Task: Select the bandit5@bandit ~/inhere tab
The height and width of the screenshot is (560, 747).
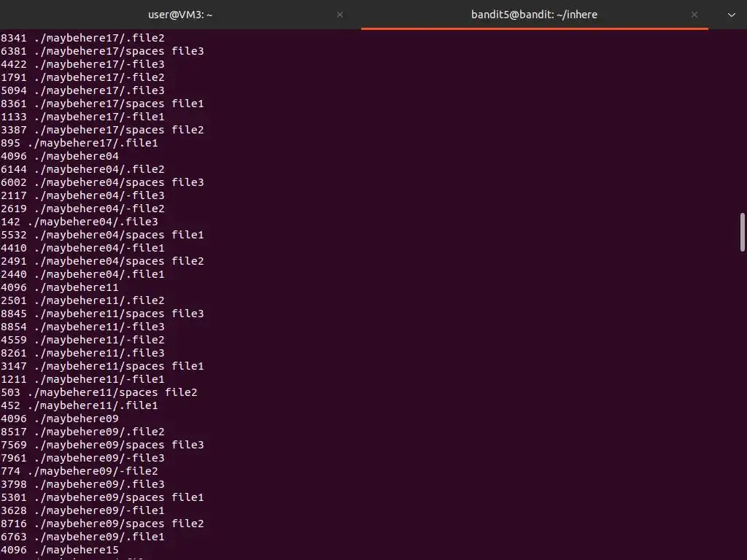Action: (534, 15)
